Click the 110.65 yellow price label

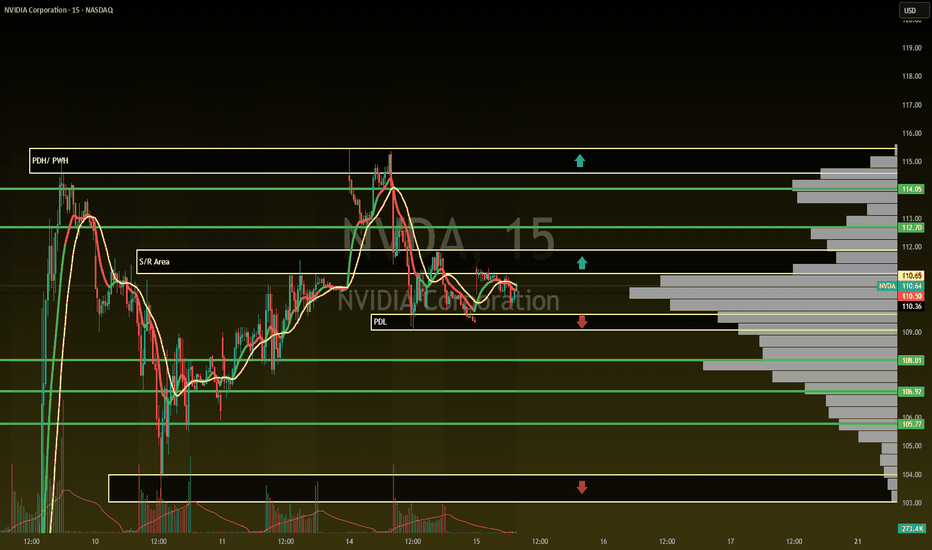tap(912, 276)
